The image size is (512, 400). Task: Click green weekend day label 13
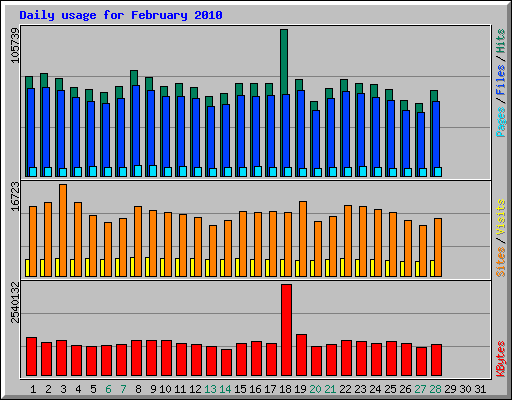click(x=210, y=389)
